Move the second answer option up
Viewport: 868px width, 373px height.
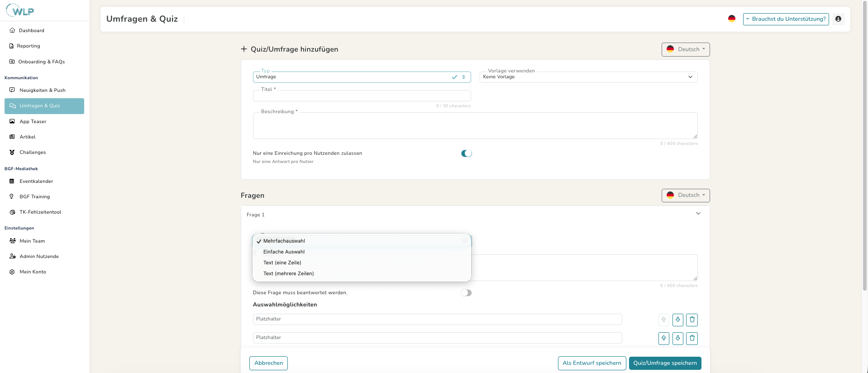pos(663,338)
